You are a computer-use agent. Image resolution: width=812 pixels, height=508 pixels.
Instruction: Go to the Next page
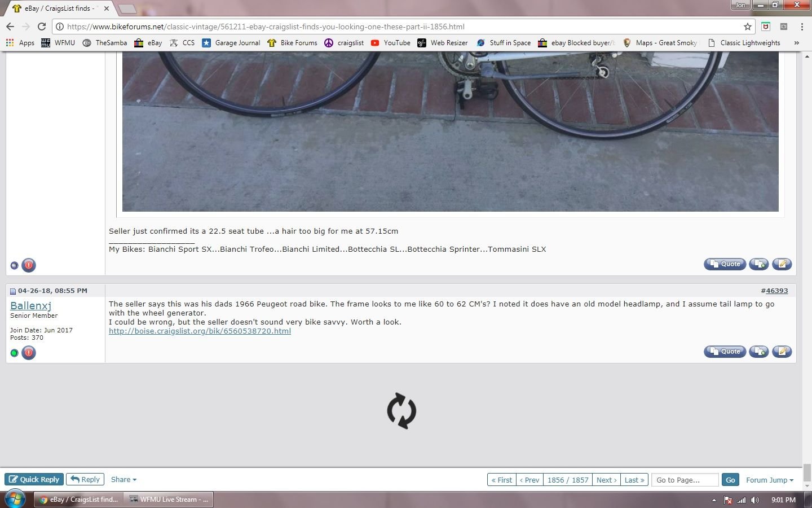click(606, 480)
